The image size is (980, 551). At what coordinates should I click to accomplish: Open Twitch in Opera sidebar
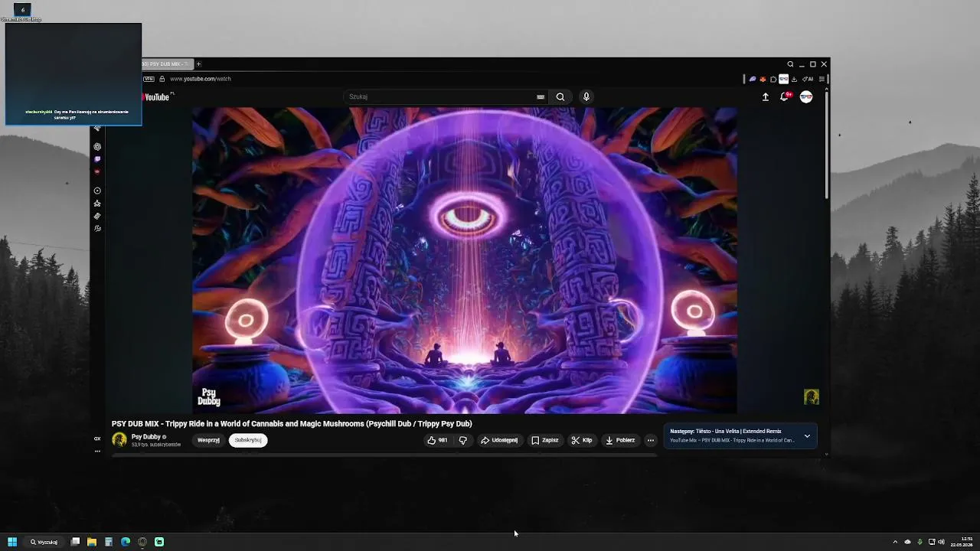97,159
